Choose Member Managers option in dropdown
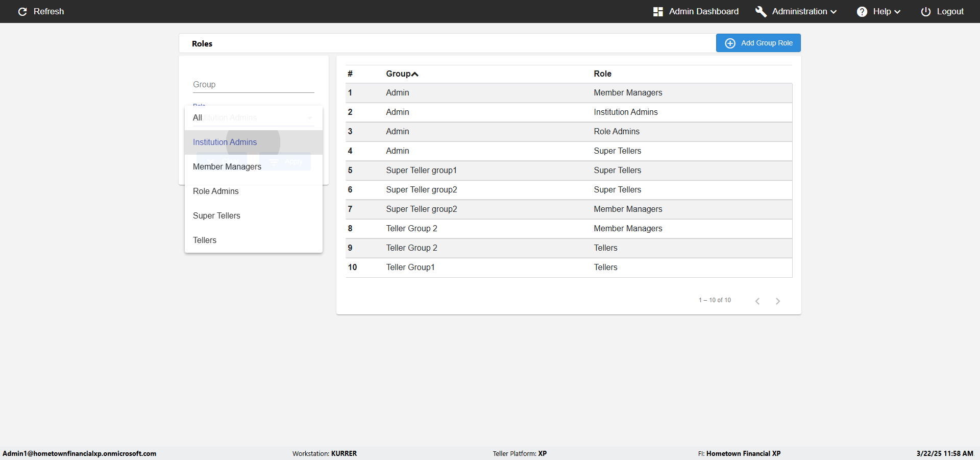The image size is (980, 460). click(254, 166)
